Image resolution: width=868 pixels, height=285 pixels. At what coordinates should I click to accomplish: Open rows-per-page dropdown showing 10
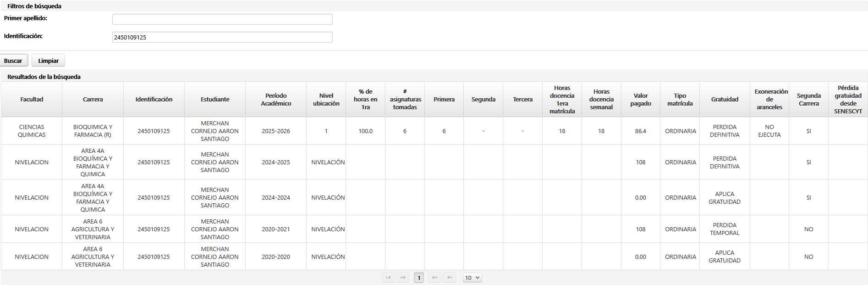472,278
